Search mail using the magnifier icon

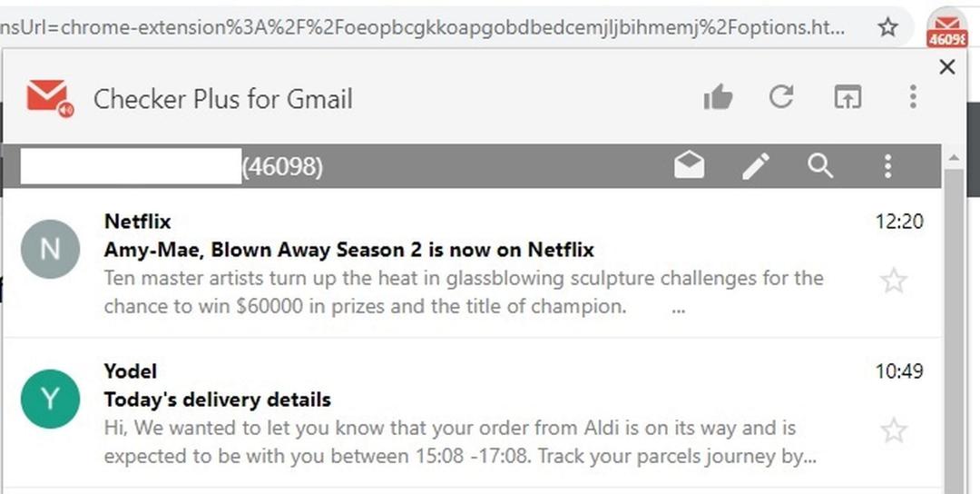(x=820, y=166)
